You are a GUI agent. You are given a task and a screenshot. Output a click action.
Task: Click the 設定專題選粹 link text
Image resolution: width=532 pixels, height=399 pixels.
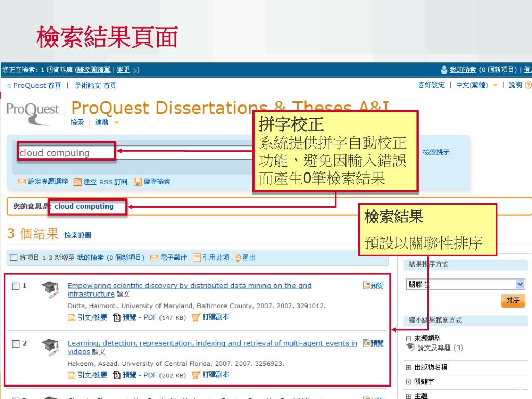pos(48,181)
